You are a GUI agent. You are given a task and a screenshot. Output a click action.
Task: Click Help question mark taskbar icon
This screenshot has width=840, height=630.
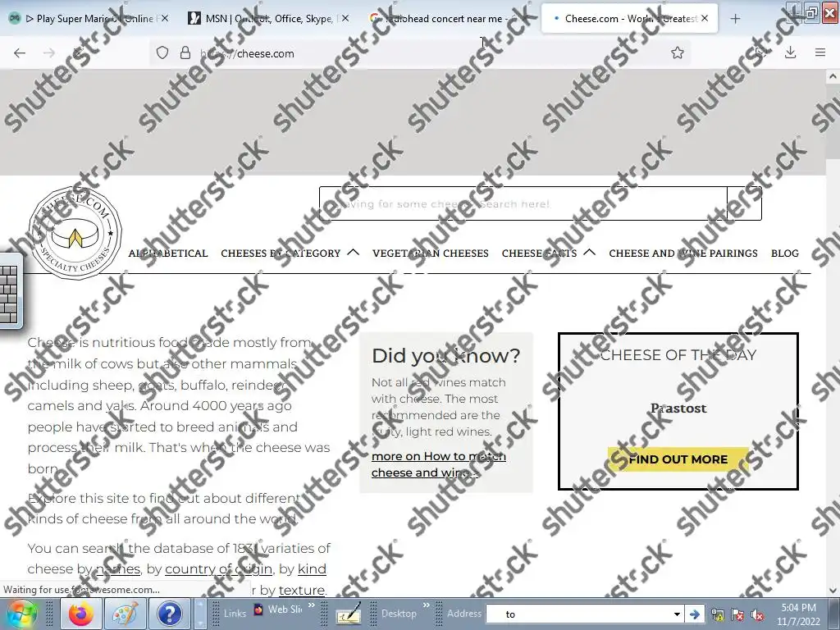click(169, 614)
